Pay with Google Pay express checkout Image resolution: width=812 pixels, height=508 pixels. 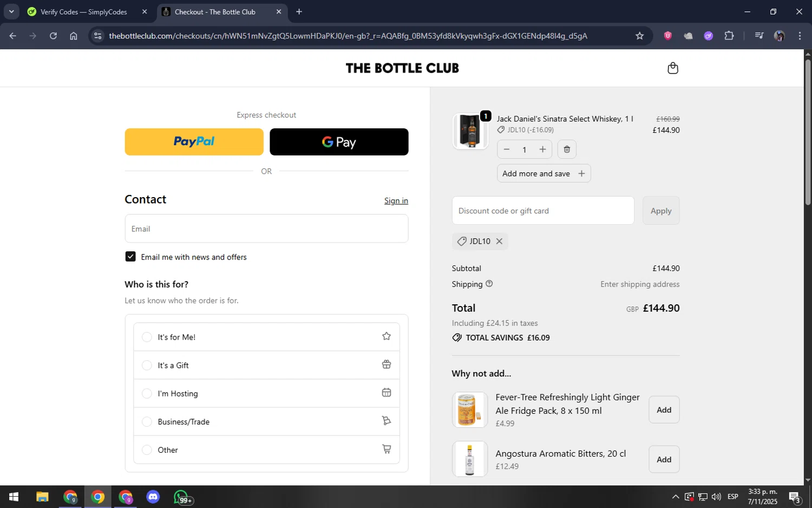(x=339, y=142)
